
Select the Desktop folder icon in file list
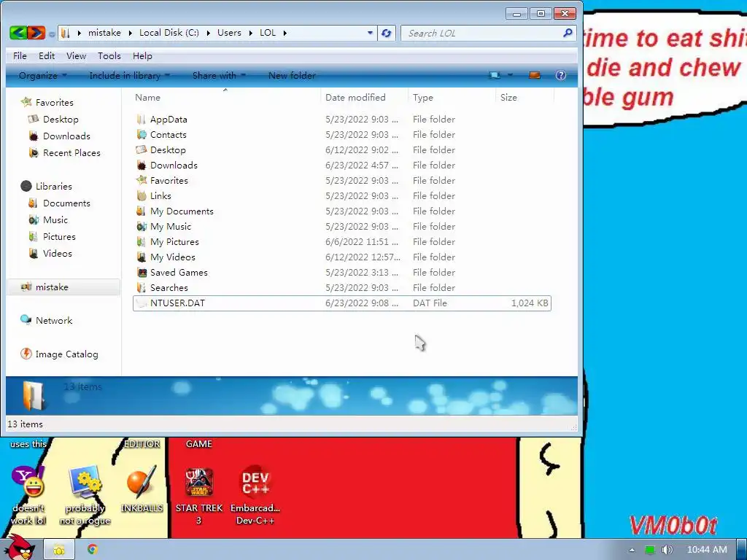click(141, 149)
